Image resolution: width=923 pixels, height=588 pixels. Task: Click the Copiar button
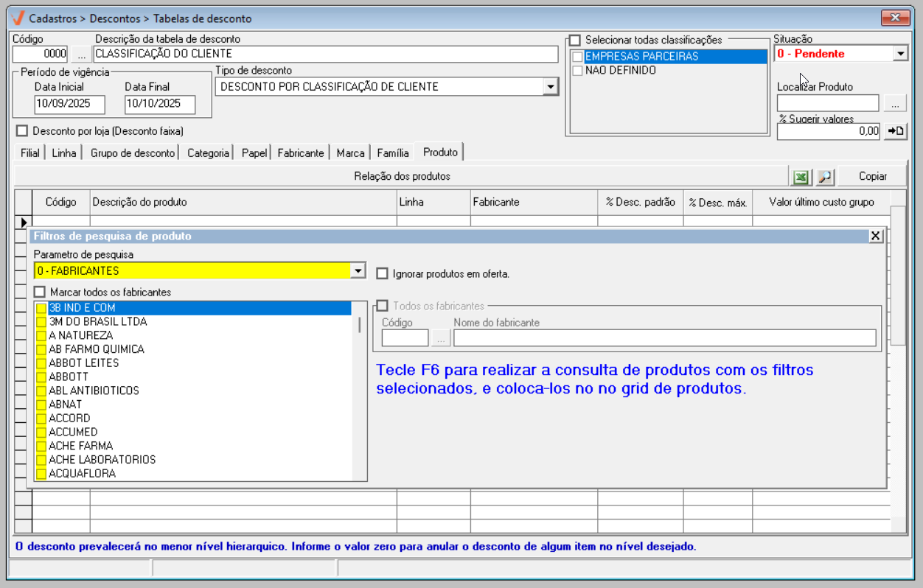[872, 177]
